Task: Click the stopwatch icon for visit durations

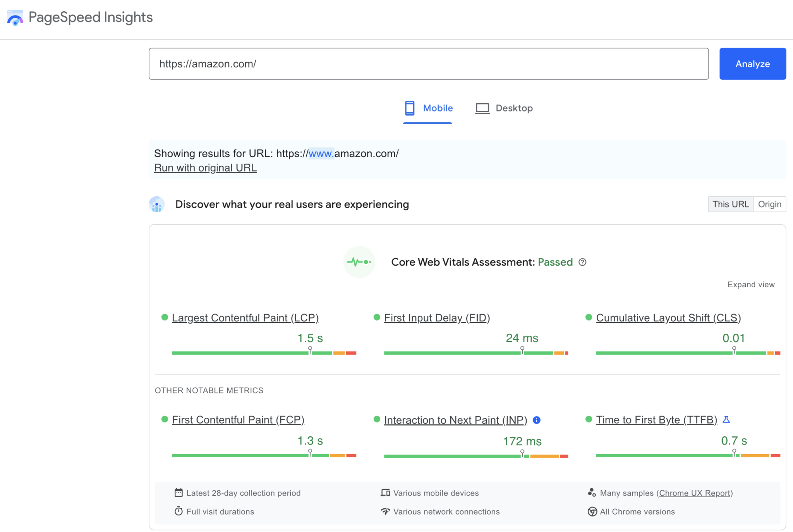Action: (x=179, y=511)
